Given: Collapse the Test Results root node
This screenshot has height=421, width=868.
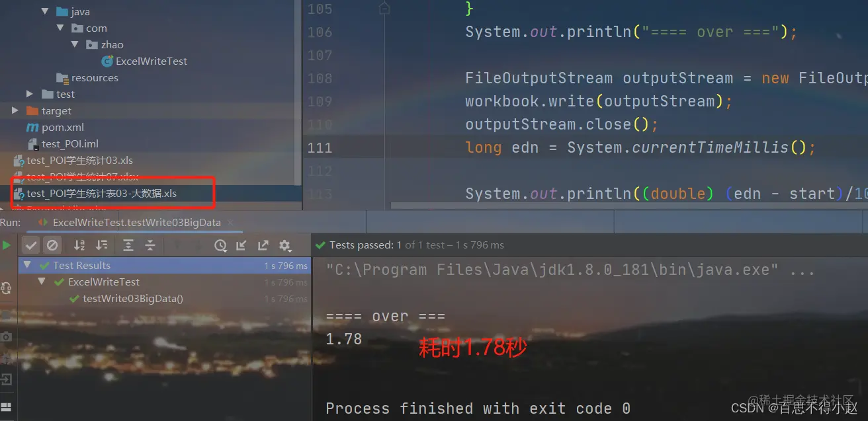Looking at the screenshot, I should (27, 265).
